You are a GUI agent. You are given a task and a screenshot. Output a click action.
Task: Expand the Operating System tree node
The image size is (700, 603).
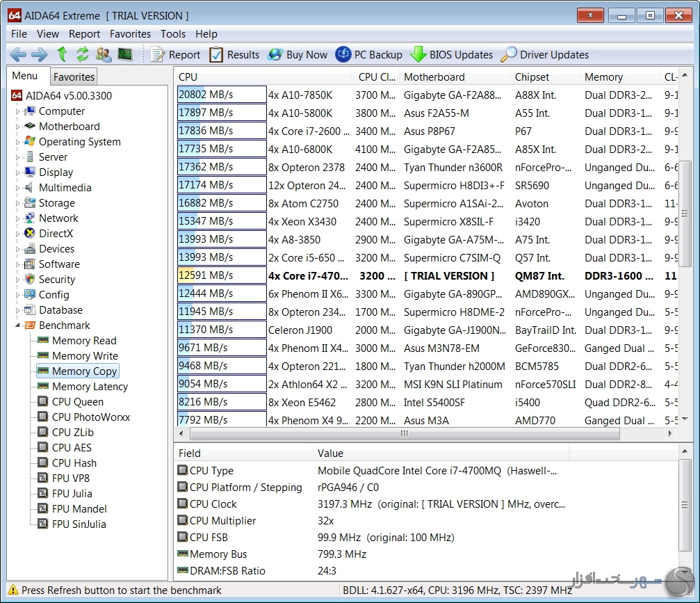(18, 142)
